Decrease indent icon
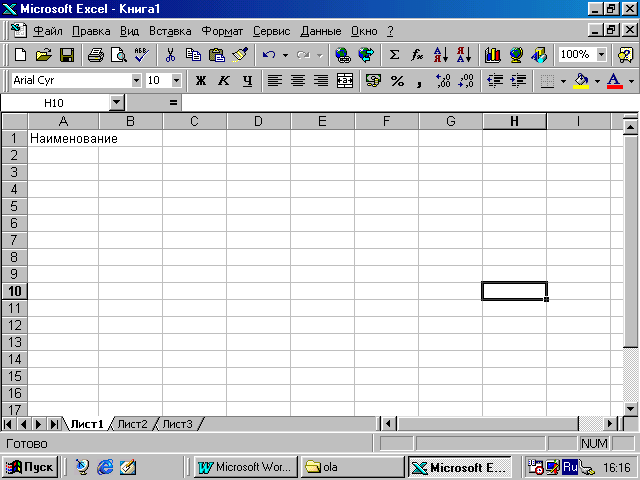Screen dimensions: 640x480 pyautogui.click(x=495, y=80)
